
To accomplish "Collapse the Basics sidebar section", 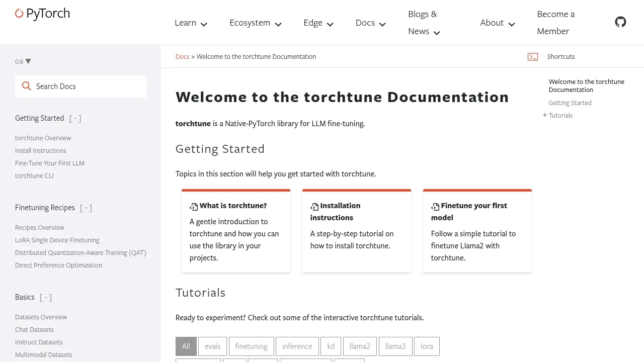I will click(x=46, y=297).
